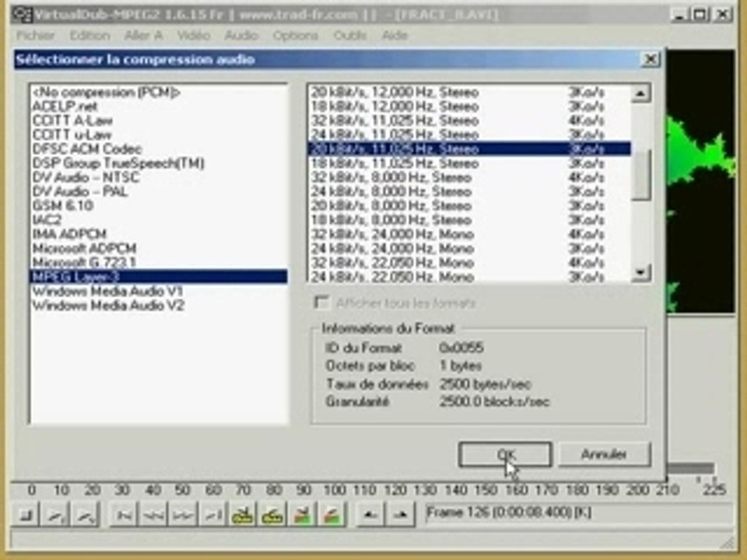This screenshot has width=747, height=560.
Task: Open the Audio menu
Action: (x=241, y=35)
